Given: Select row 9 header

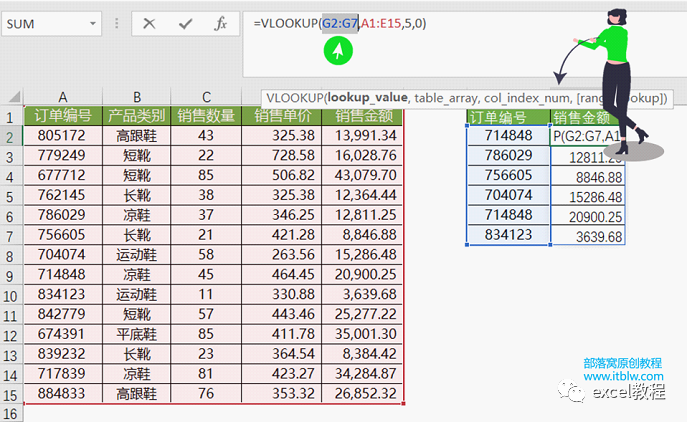Looking at the screenshot, I should [x=11, y=276].
